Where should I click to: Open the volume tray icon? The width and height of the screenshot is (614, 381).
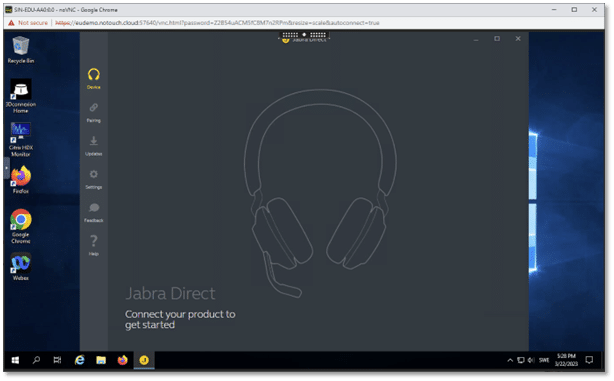point(531,361)
